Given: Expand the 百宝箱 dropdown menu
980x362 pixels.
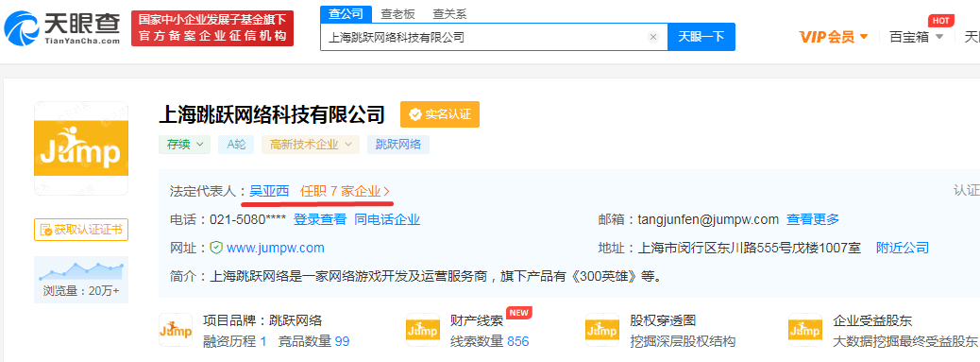Looking at the screenshot, I should (916, 37).
